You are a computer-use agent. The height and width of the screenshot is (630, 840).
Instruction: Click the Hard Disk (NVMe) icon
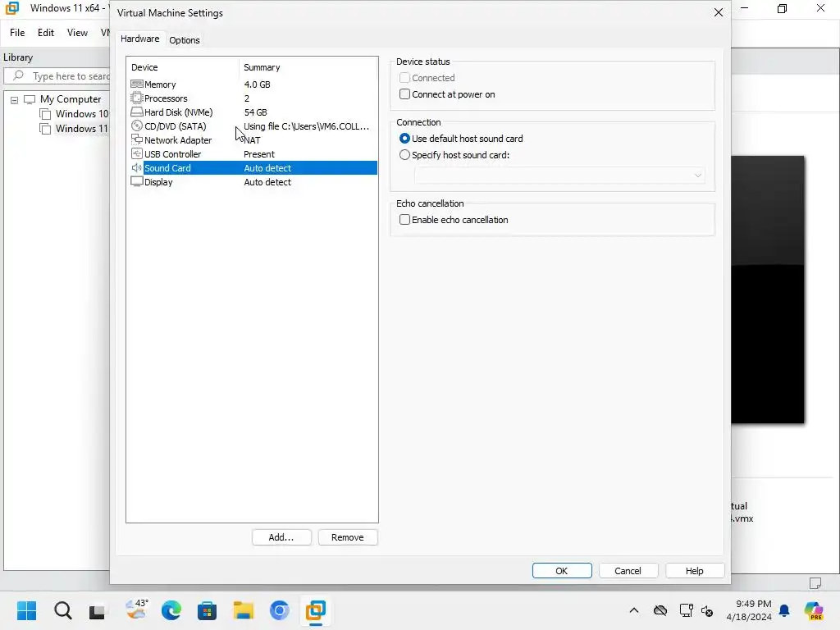(x=137, y=112)
